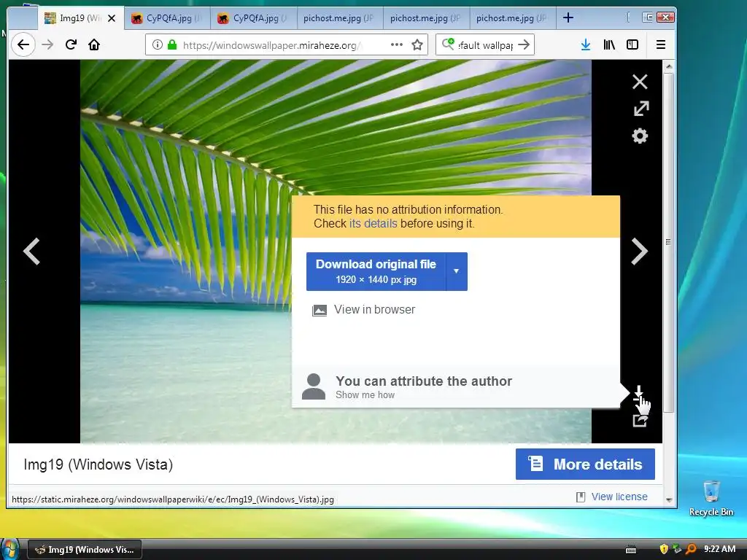Viewport: 747px width, 560px height.
Task: Expand the download size dropdown arrow
Action: [457, 271]
